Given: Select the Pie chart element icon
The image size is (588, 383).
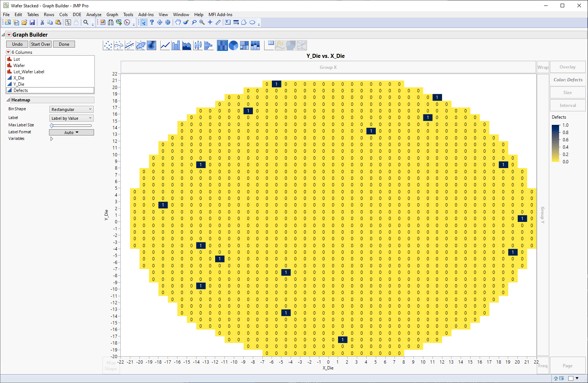Looking at the screenshot, I should (233, 45).
